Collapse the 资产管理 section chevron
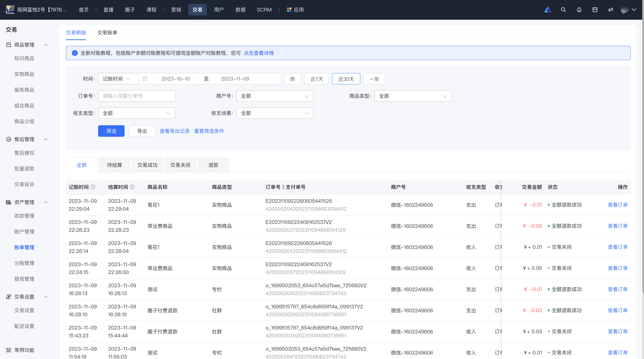Screen dimensions: 644x359 click(x=46, y=202)
